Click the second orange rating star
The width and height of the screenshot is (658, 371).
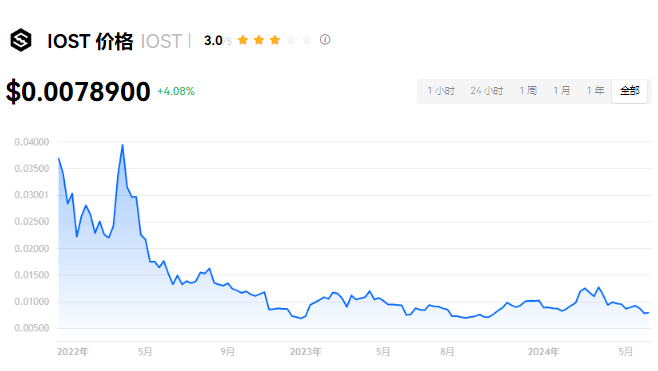click(259, 40)
